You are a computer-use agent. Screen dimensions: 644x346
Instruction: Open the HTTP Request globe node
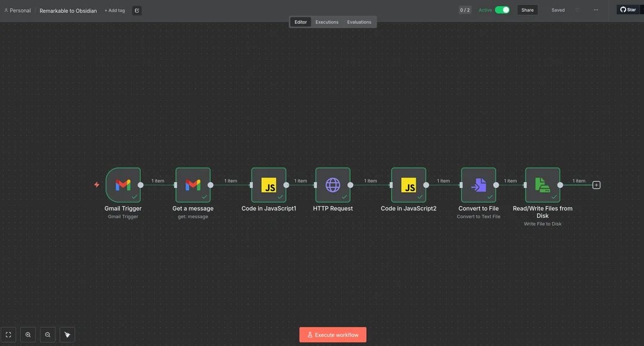point(333,185)
